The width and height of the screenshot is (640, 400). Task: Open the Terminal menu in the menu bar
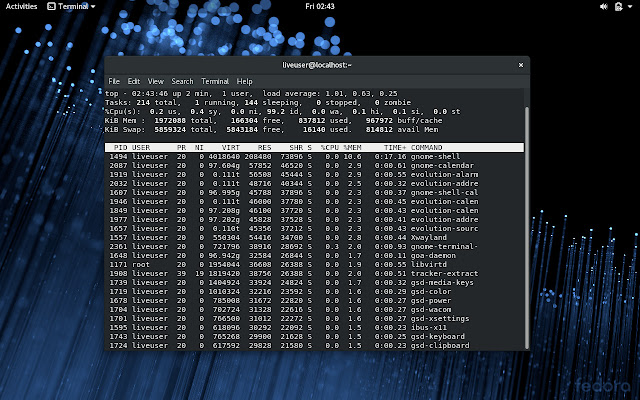click(x=215, y=81)
